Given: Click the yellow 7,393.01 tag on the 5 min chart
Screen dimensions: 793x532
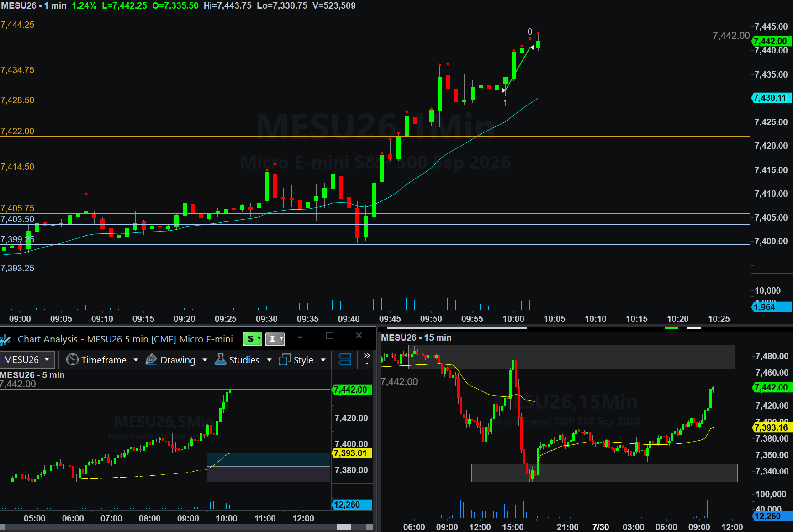Looking at the screenshot, I should pyautogui.click(x=351, y=453).
